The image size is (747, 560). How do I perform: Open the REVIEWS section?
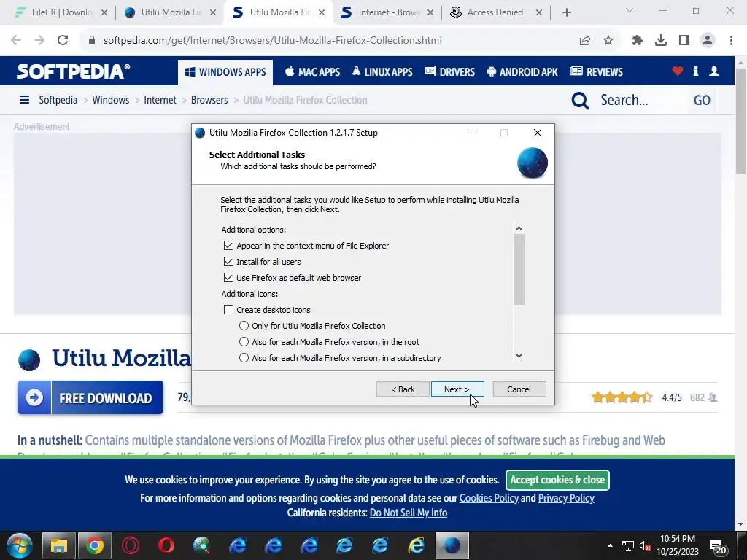[597, 72]
